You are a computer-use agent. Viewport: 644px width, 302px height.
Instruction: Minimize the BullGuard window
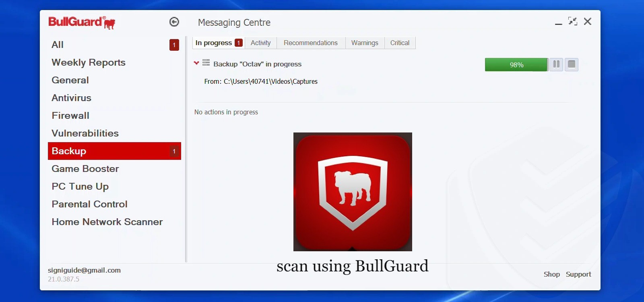click(x=558, y=23)
